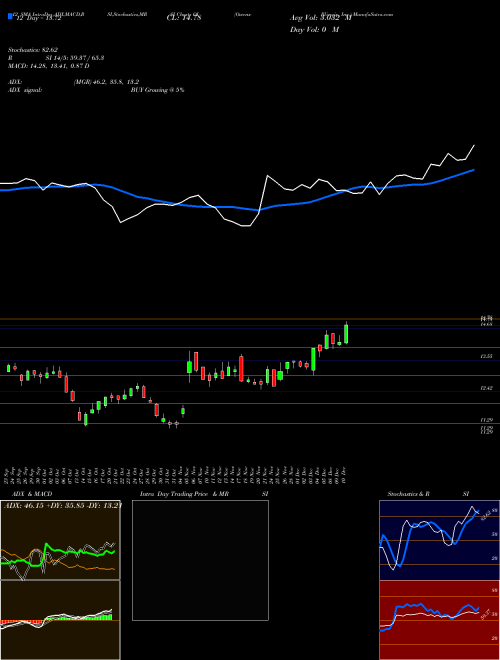Viewport: 500px width, 660px height.
Task: Click the 'BUY Growing @ 5%' signal text
Action: 157,90
